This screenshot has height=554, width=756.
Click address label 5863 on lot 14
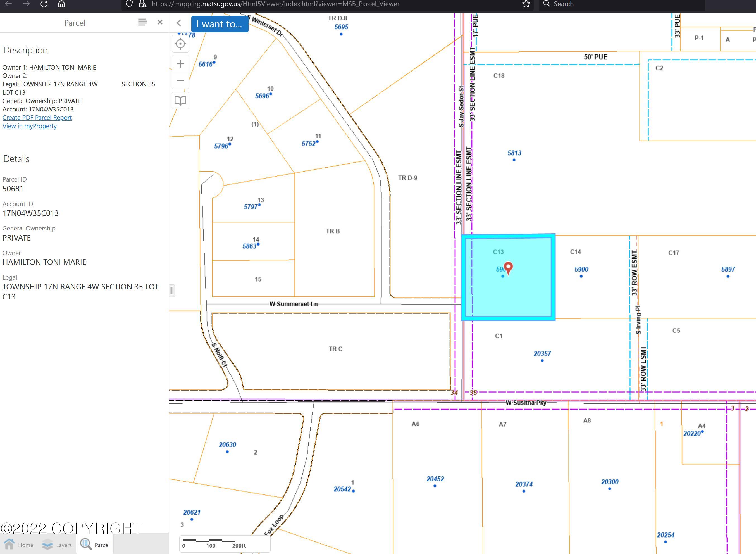coord(249,246)
